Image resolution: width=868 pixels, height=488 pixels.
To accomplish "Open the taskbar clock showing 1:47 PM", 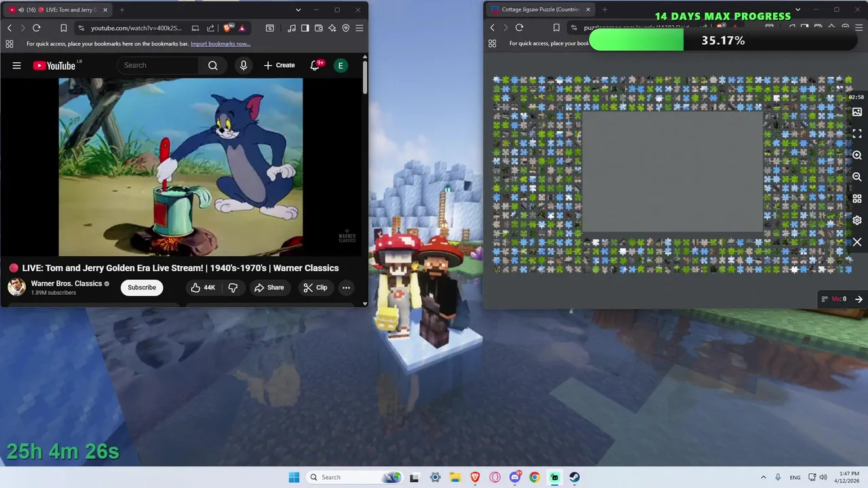I will (849, 477).
